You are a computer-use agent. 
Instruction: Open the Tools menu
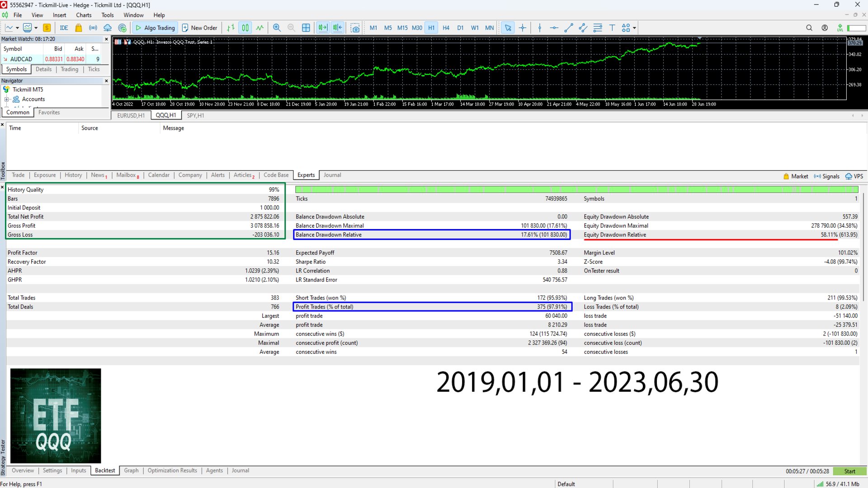pyautogui.click(x=108, y=15)
